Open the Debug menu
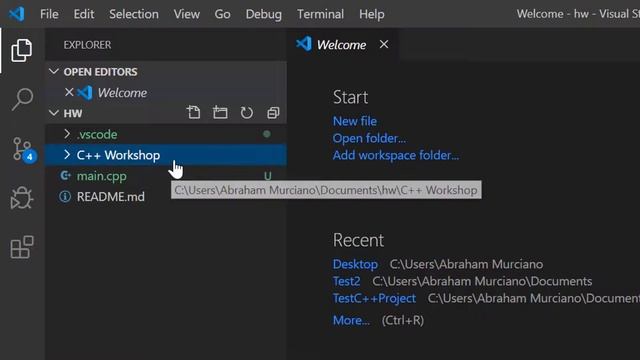640x360 pixels. coord(263,14)
